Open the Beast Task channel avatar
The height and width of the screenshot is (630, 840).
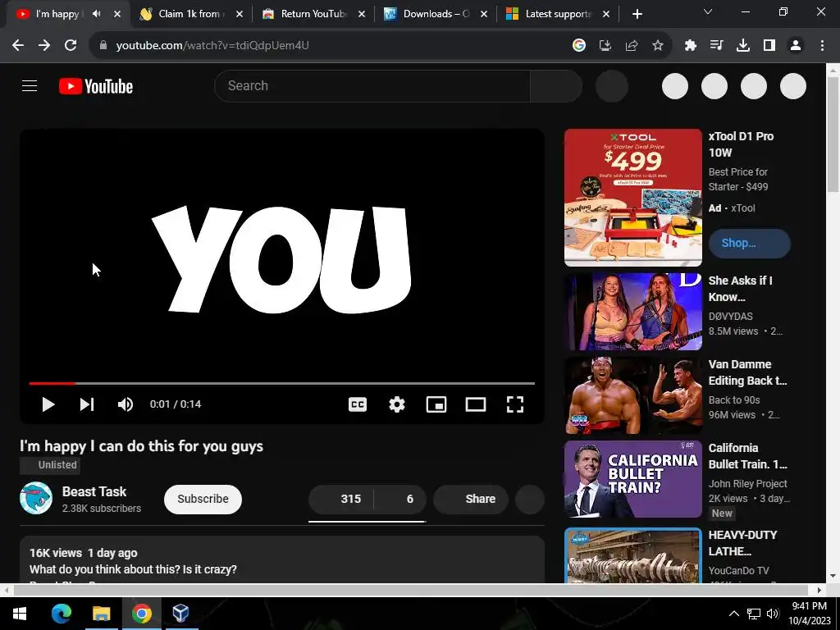[36, 498]
